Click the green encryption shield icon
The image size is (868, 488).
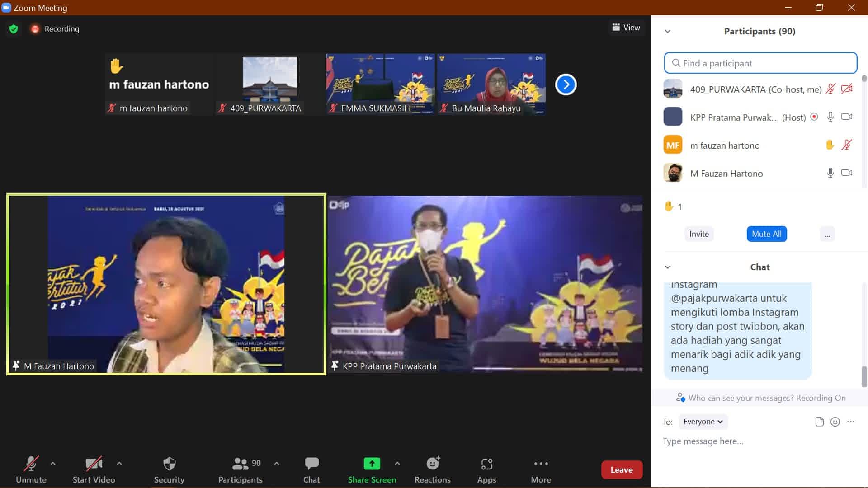click(14, 29)
